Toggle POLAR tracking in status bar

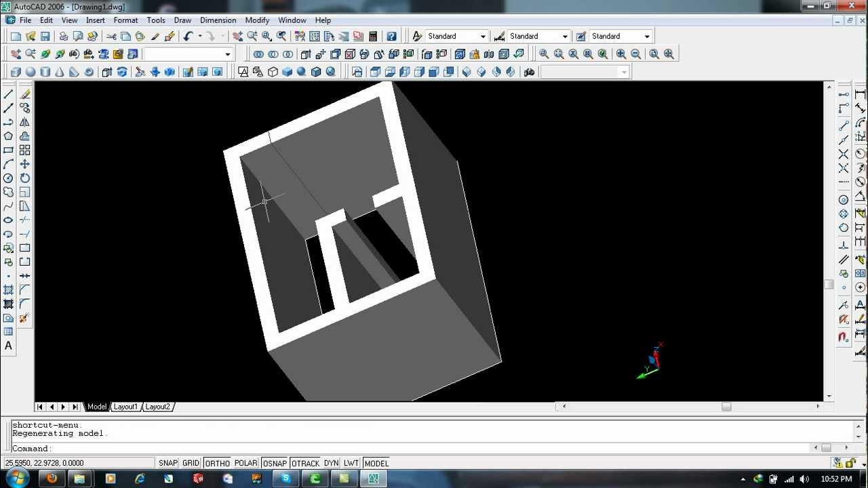point(246,464)
